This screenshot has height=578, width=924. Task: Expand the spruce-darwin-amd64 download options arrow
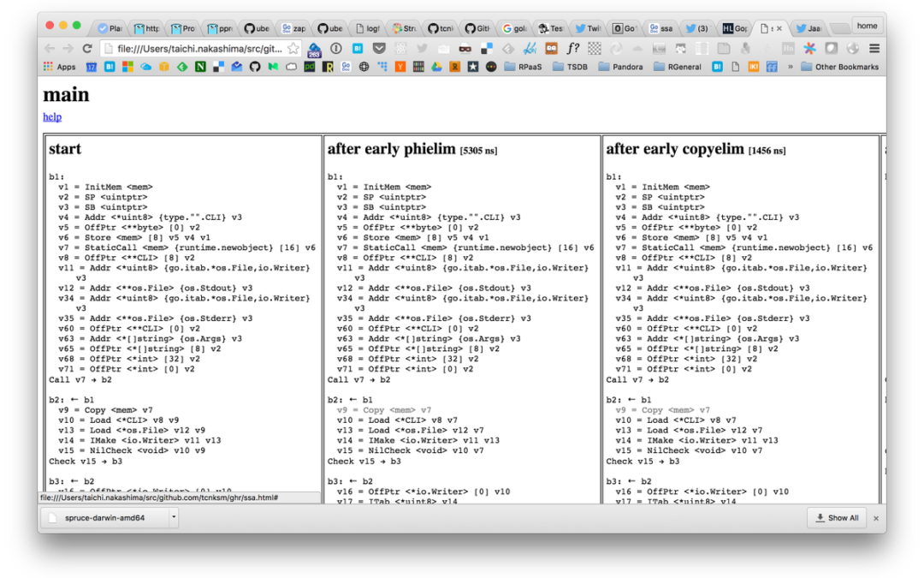(174, 517)
